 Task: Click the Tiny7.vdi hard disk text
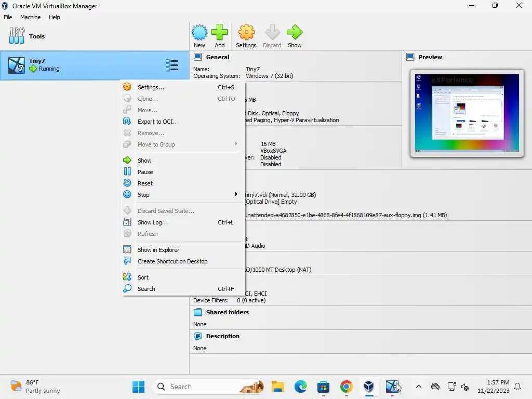tap(280, 195)
